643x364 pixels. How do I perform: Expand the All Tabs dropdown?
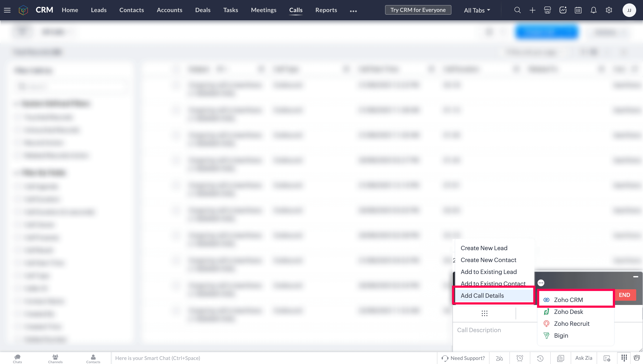(x=477, y=10)
